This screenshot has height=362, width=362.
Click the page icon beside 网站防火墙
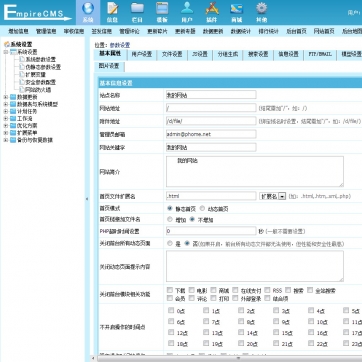[x=22, y=90]
